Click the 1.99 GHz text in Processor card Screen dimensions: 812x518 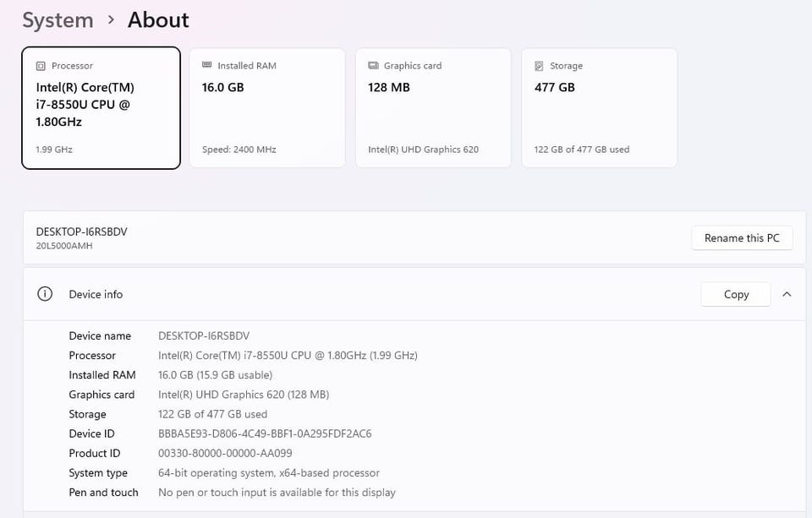(54, 150)
